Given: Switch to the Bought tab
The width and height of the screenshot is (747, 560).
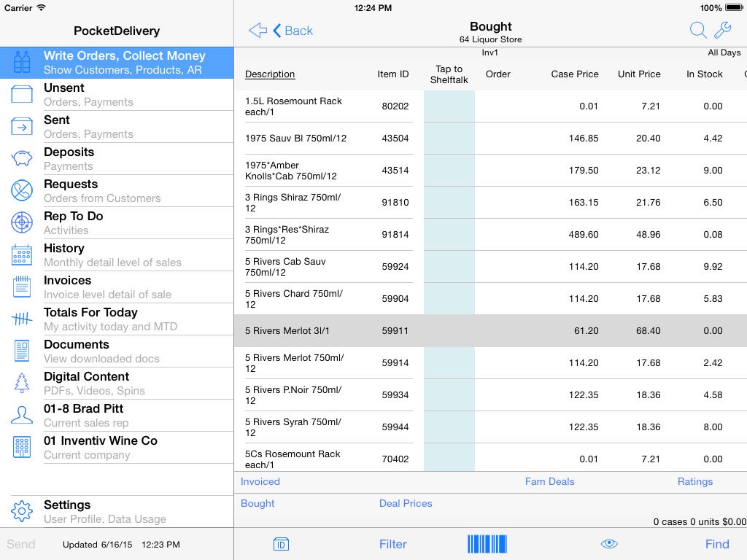Looking at the screenshot, I should click(258, 503).
